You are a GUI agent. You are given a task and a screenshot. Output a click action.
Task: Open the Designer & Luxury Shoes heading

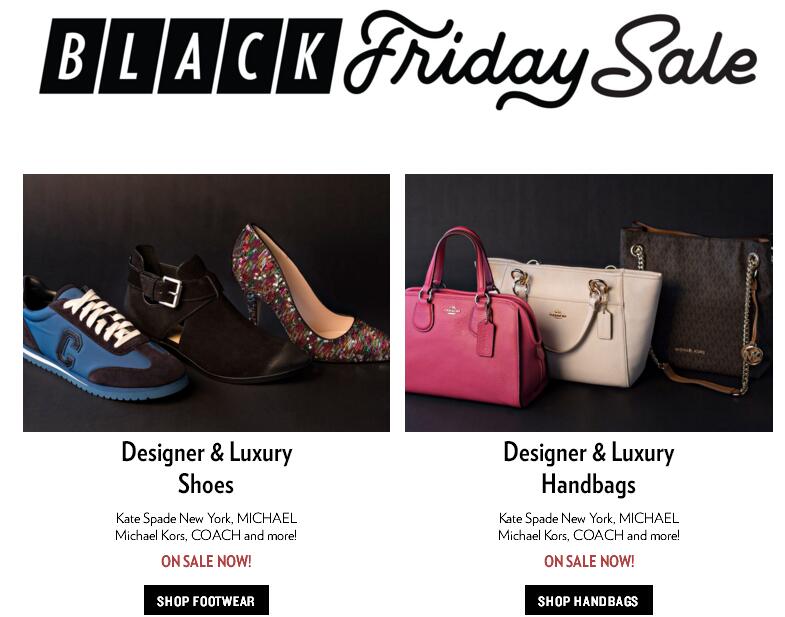[x=206, y=468]
